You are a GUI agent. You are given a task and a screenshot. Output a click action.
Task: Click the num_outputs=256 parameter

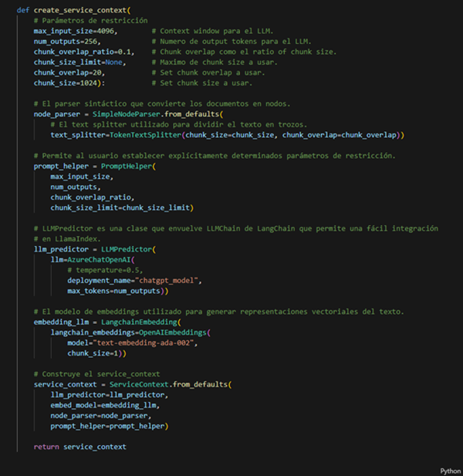(x=66, y=42)
